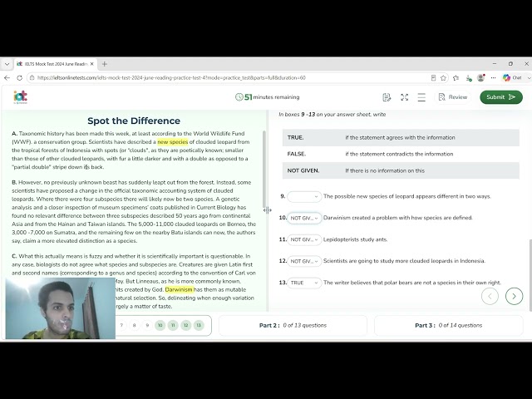Jump to question 9 in the navigator
This screenshot has height=399, width=532.
point(147,325)
